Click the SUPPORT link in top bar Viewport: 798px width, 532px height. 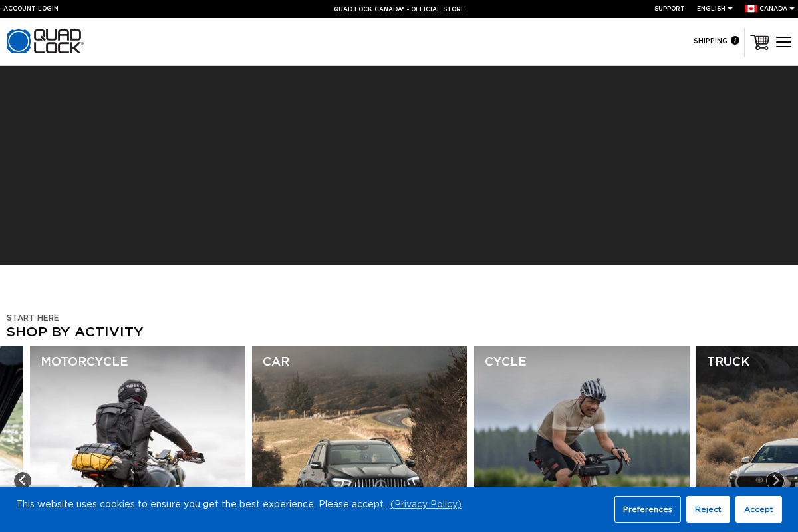point(669,9)
